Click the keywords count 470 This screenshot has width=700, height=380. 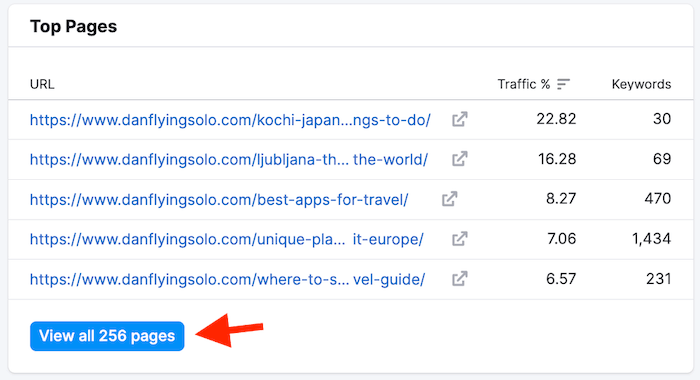(658, 199)
